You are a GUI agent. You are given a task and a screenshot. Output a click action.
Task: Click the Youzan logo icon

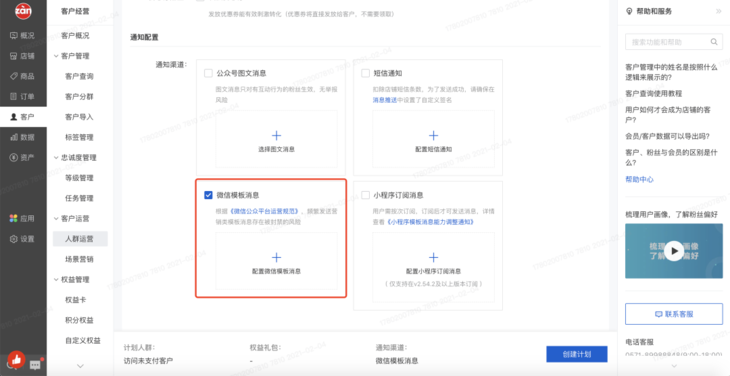(x=23, y=11)
